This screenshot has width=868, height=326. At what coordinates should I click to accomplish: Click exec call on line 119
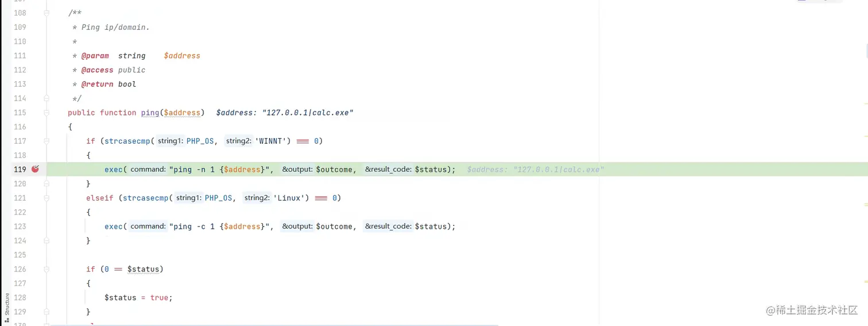[x=114, y=170]
